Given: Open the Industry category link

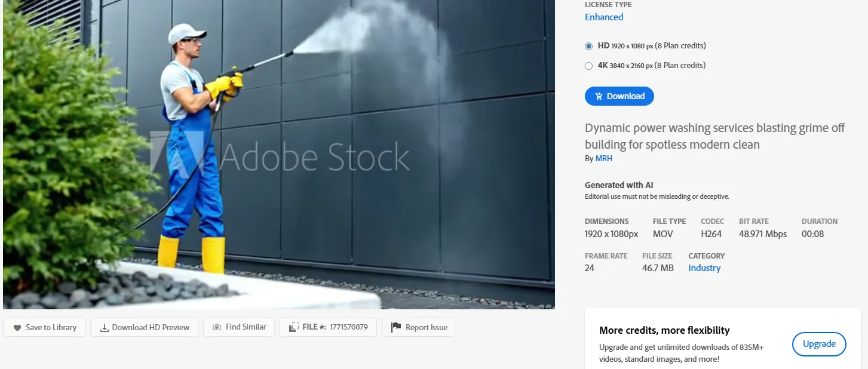Looking at the screenshot, I should tap(704, 268).
